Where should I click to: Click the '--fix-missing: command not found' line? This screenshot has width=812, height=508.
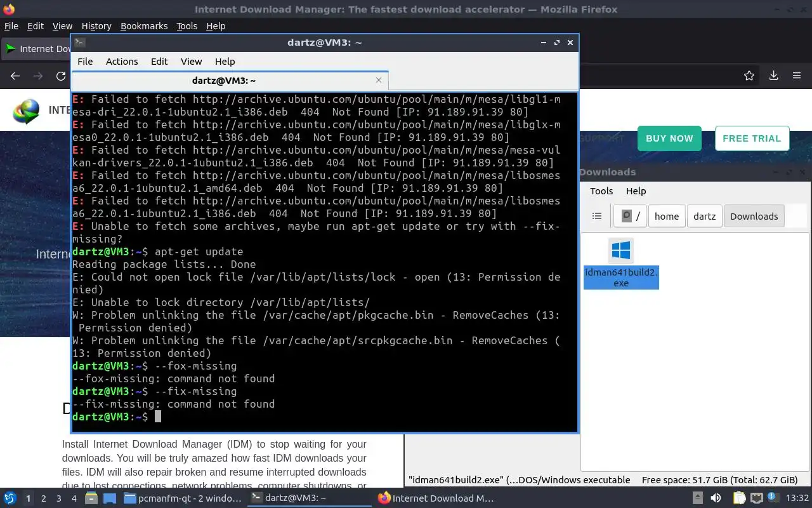(x=174, y=404)
